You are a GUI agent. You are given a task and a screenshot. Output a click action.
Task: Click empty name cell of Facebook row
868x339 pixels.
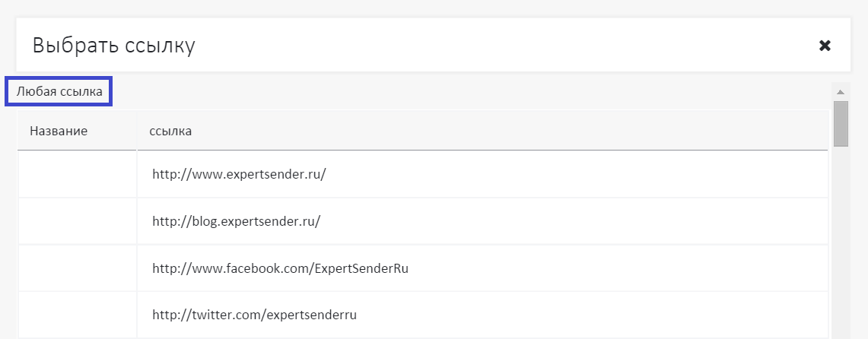click(77, 268)
